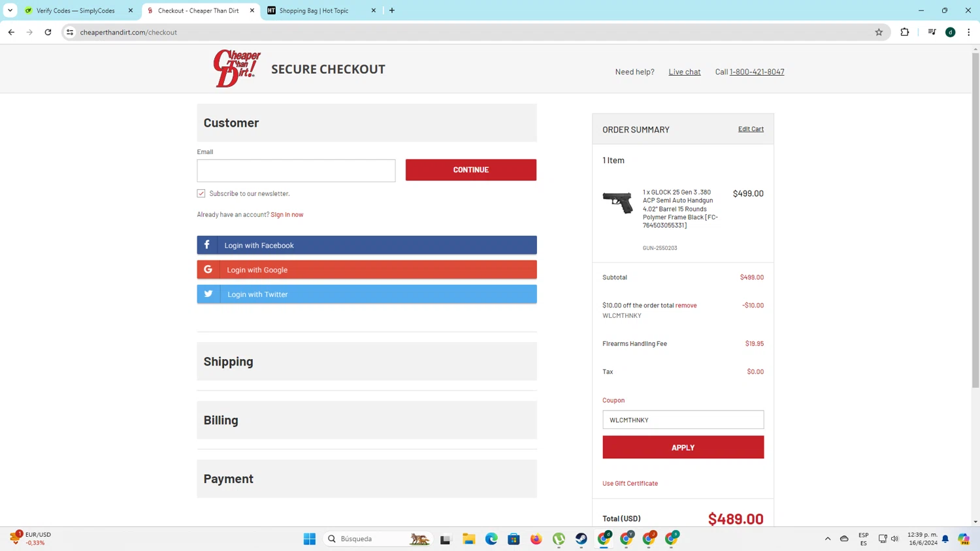Viewport: 980px width, 551px height.
Task: Call the 1-800-421-8047 phone link
Action: point(757,72)
